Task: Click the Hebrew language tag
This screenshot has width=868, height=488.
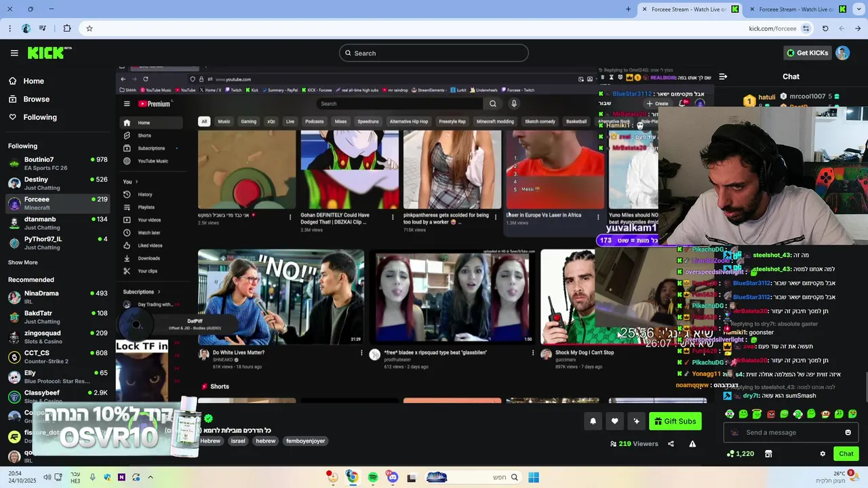Action: (210, 441)
